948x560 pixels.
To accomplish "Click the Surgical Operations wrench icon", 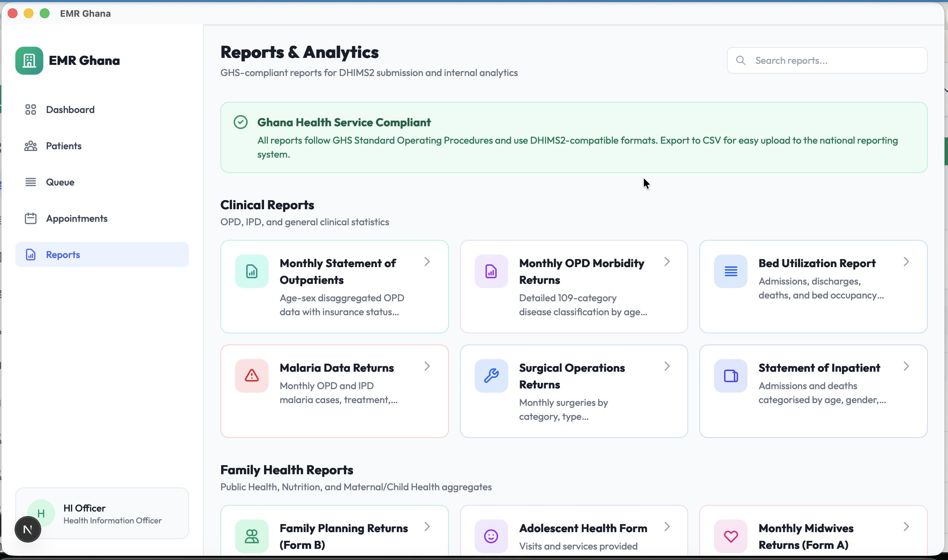I will click(491, 376).
